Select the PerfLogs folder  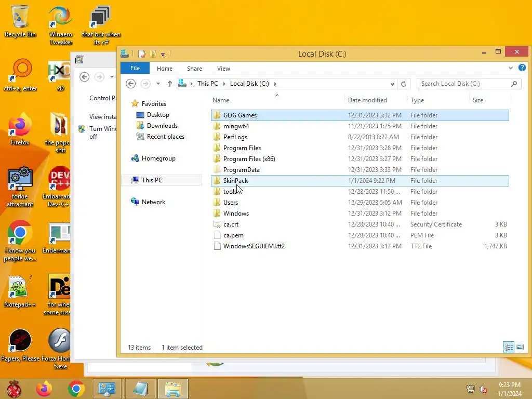pos(360,137)
